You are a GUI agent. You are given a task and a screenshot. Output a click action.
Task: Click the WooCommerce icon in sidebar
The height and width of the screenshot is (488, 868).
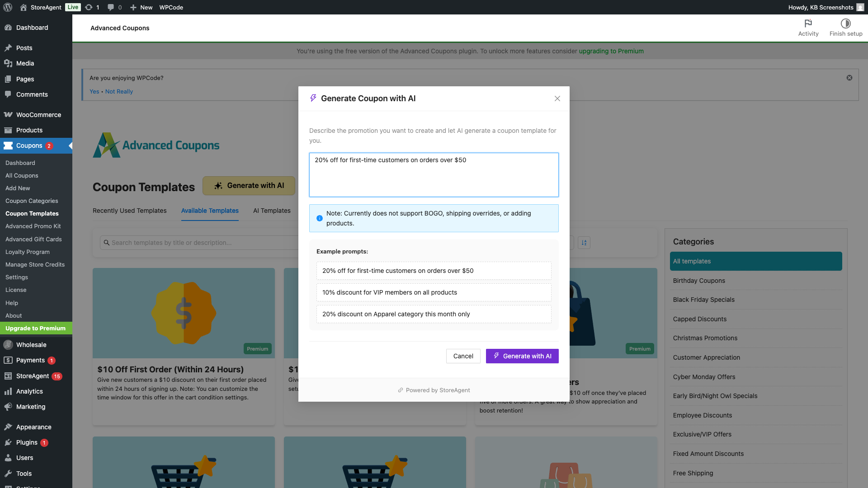8,115
